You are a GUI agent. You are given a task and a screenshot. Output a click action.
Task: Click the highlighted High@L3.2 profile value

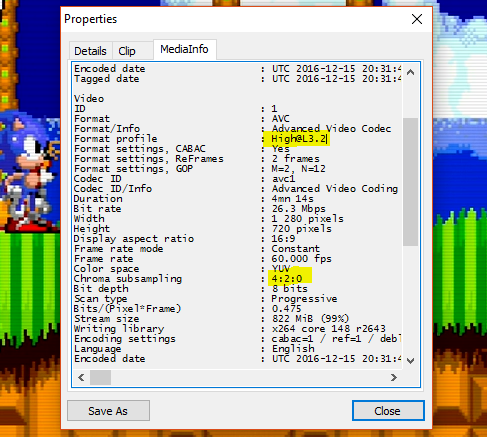(x=299, y=139)
